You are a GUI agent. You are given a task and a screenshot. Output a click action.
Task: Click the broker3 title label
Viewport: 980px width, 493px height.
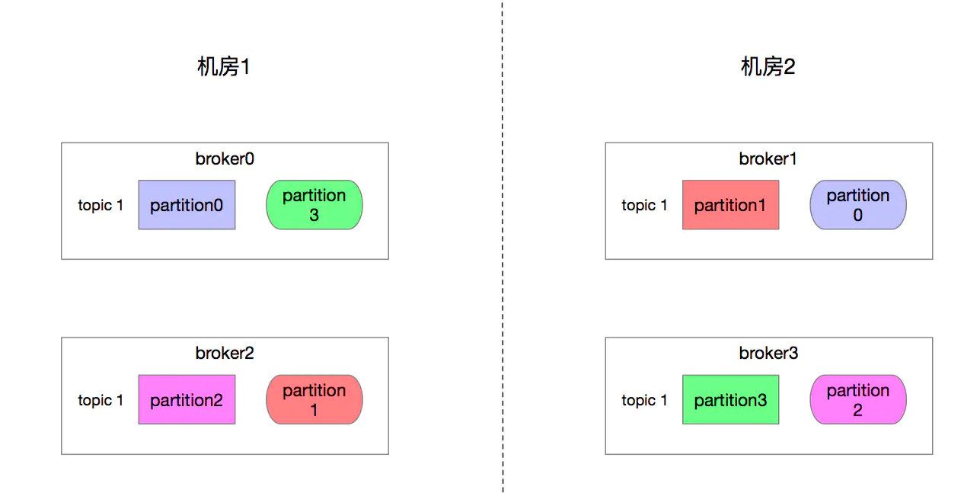[768, 353]
